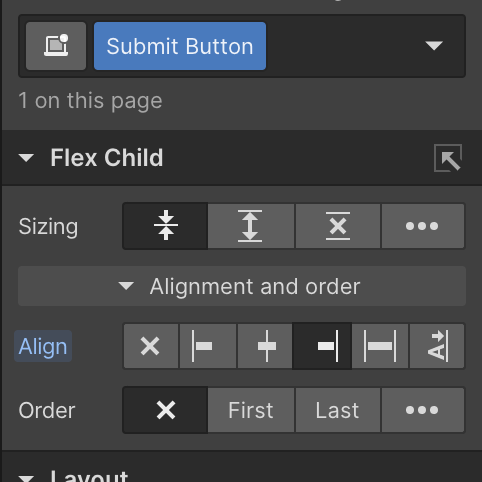Click the highlighted Align label
Image resolution: width=482 pixels, height=482 pixels.
43,346
